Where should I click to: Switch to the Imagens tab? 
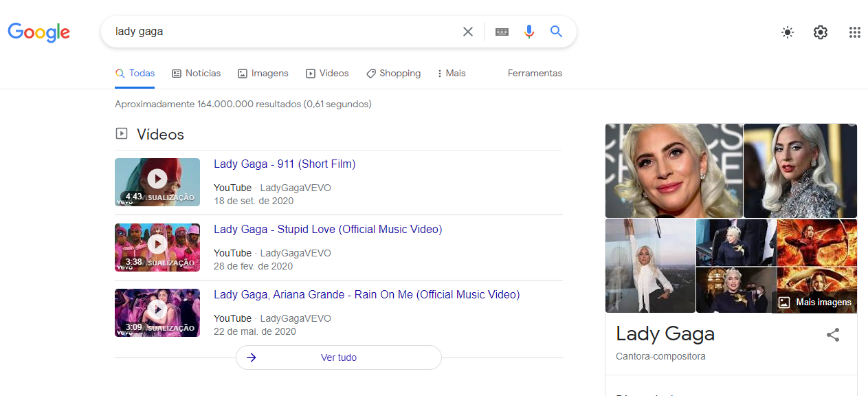tap(263, 74)
